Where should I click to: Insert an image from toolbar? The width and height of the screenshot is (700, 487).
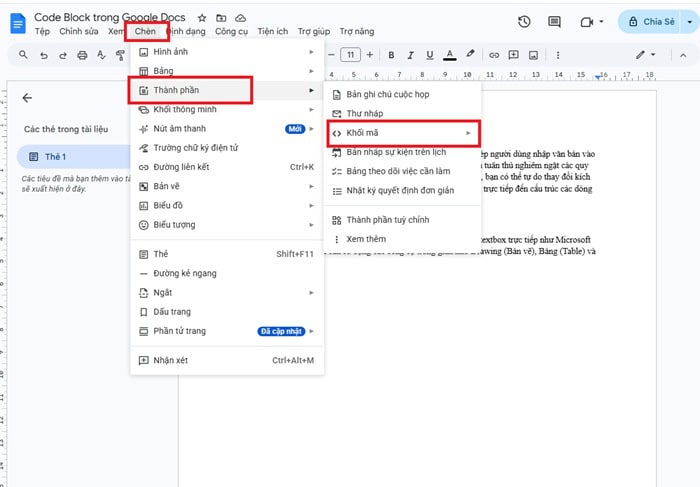[x=533, y=55]
